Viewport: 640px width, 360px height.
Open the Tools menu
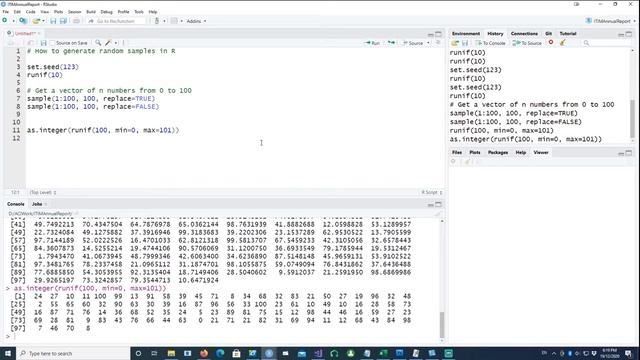pos(139,12)
